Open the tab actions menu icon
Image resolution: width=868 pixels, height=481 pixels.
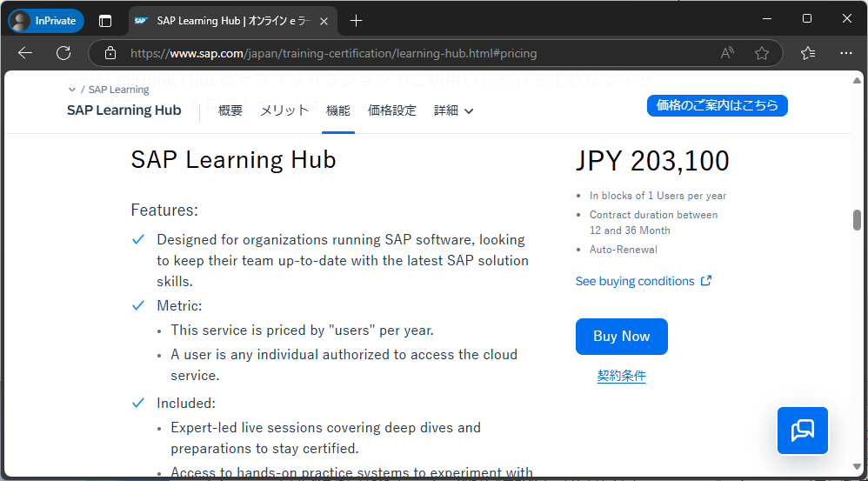(x=105, y=21)
